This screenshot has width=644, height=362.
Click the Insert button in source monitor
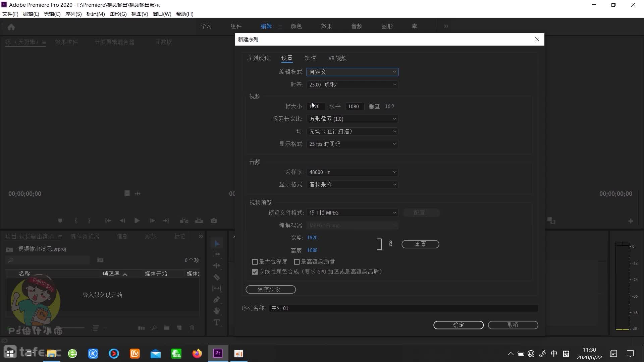(x=184, y=221)
